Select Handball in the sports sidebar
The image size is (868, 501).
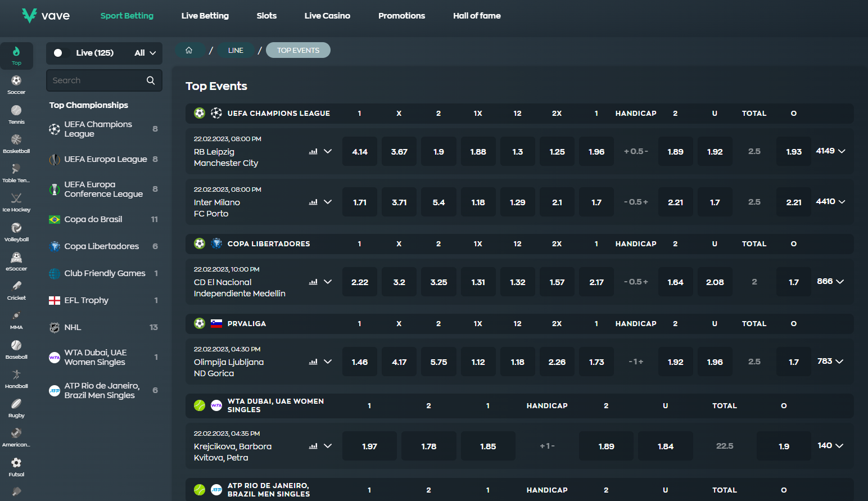point(16,378)
